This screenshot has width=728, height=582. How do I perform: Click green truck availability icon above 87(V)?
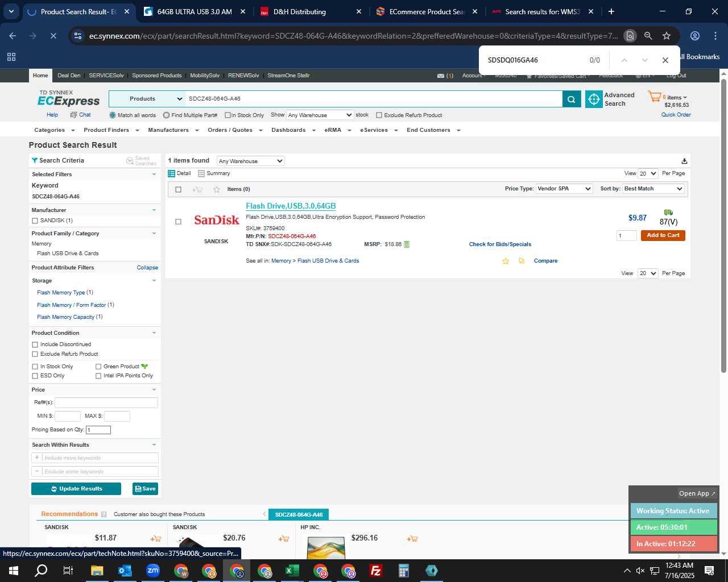coord(668,213)
